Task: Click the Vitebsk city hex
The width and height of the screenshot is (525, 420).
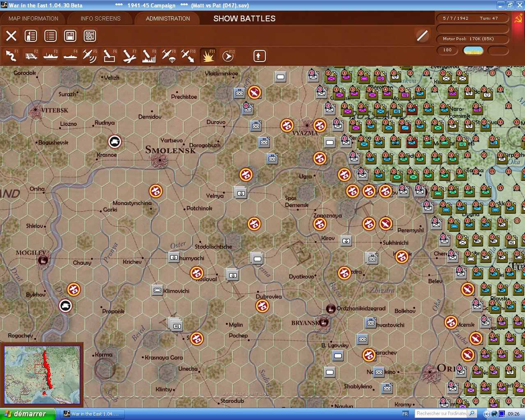Action: [36, 110]
